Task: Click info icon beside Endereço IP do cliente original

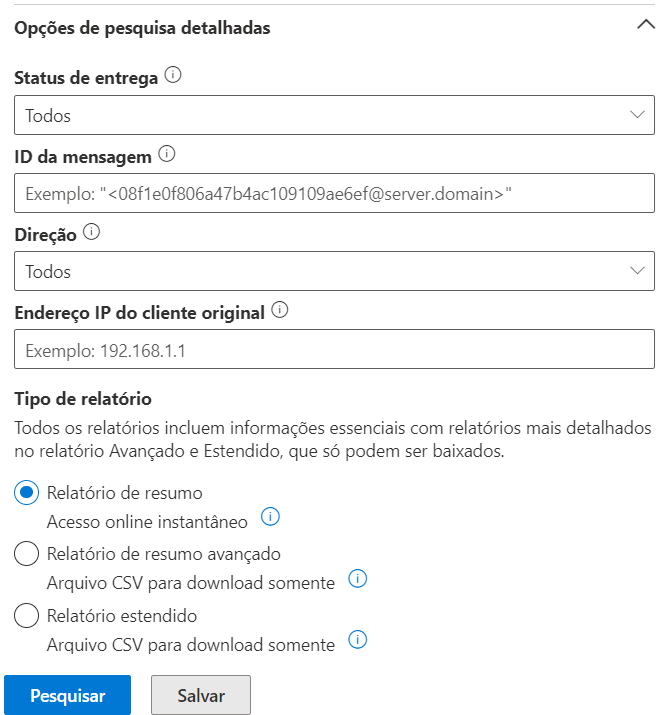Action: [280, 311]
